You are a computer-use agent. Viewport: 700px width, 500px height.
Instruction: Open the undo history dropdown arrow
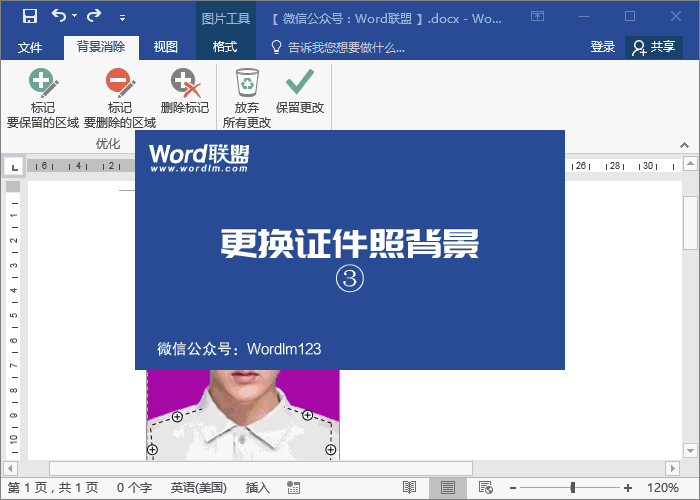coord(75,16)
